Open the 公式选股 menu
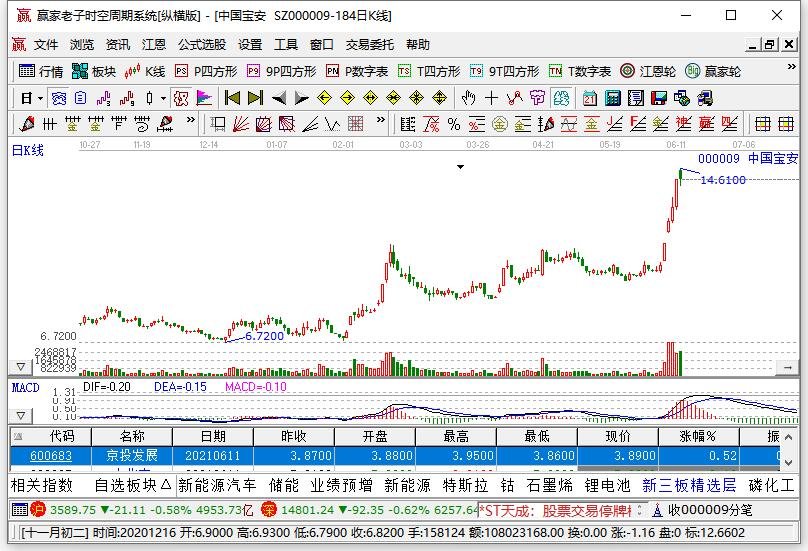 click(202, 45)
